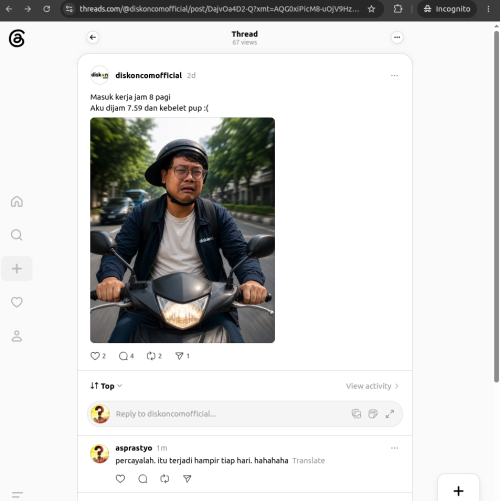Viewport: 500px width, 501px height.
Task: Create a new thread with sidebar plus
Action: tap(17, 269)
